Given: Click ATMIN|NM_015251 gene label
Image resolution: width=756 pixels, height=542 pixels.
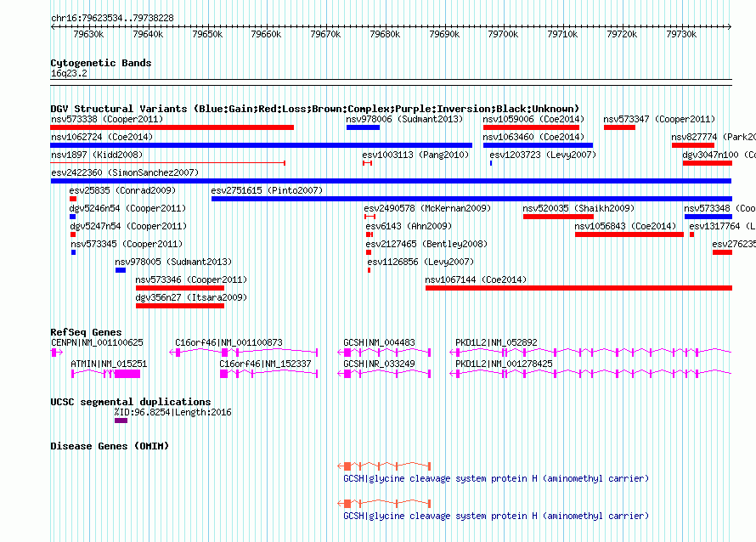Looking at the screenshot, I should coord(109,364).
